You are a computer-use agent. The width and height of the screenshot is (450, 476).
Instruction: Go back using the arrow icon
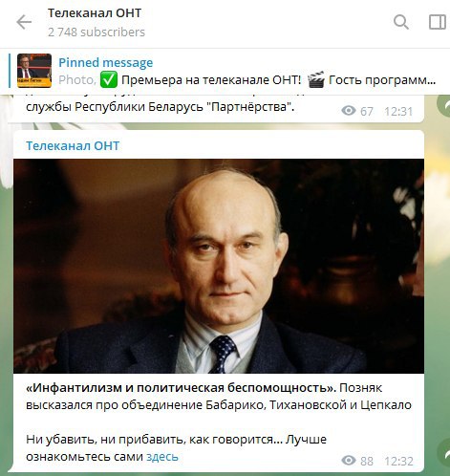pos(24,22)
